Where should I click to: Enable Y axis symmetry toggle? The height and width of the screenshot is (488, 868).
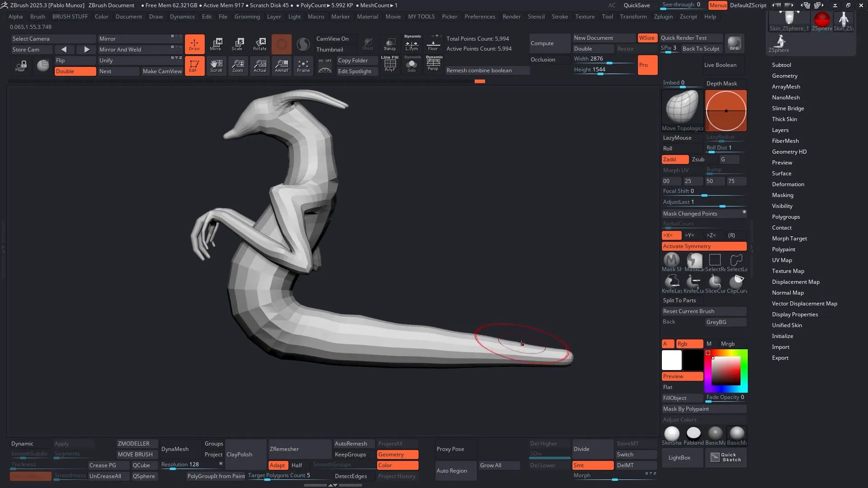[x=690, y=235]
